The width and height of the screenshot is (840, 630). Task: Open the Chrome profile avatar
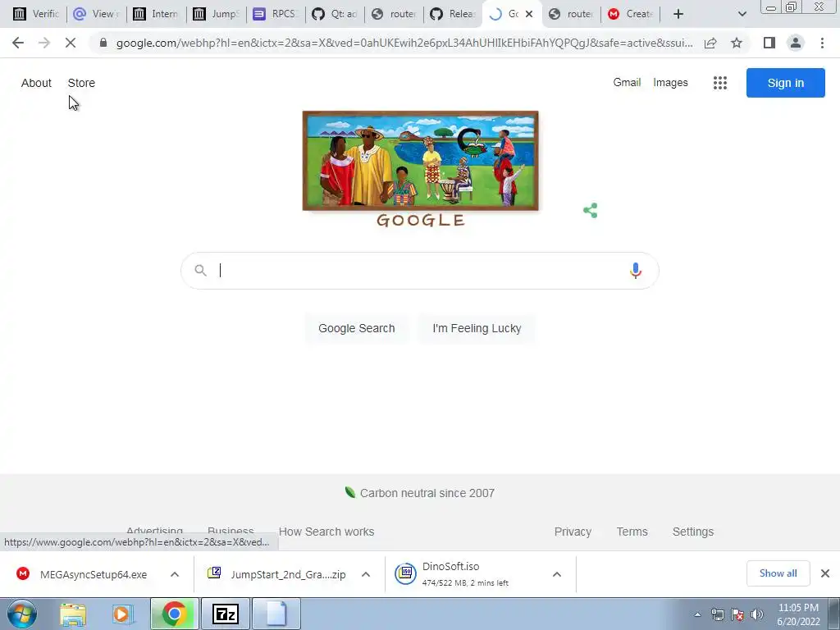pos(796,43)
